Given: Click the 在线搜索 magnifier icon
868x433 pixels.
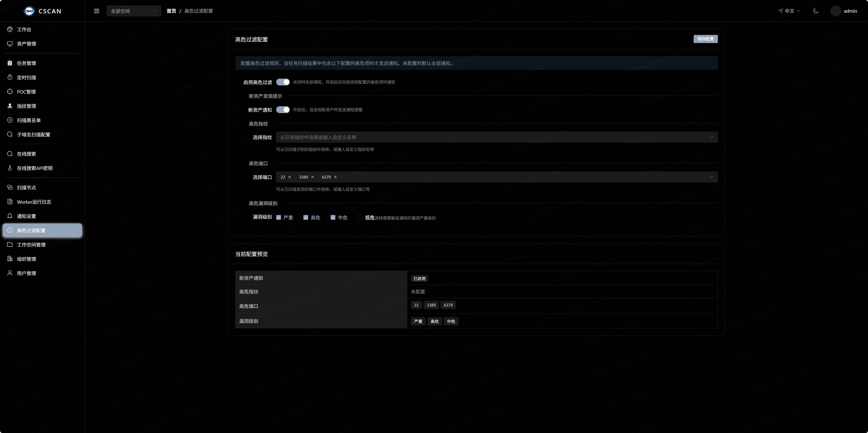Looking at the screenshot, I should coord(10,154).
